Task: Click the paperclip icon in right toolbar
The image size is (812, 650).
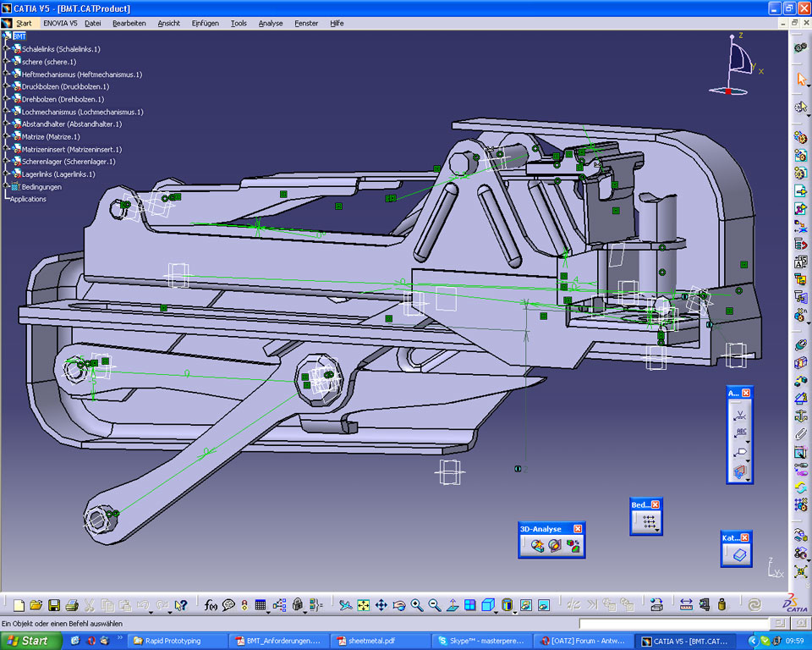Action: 800,434
